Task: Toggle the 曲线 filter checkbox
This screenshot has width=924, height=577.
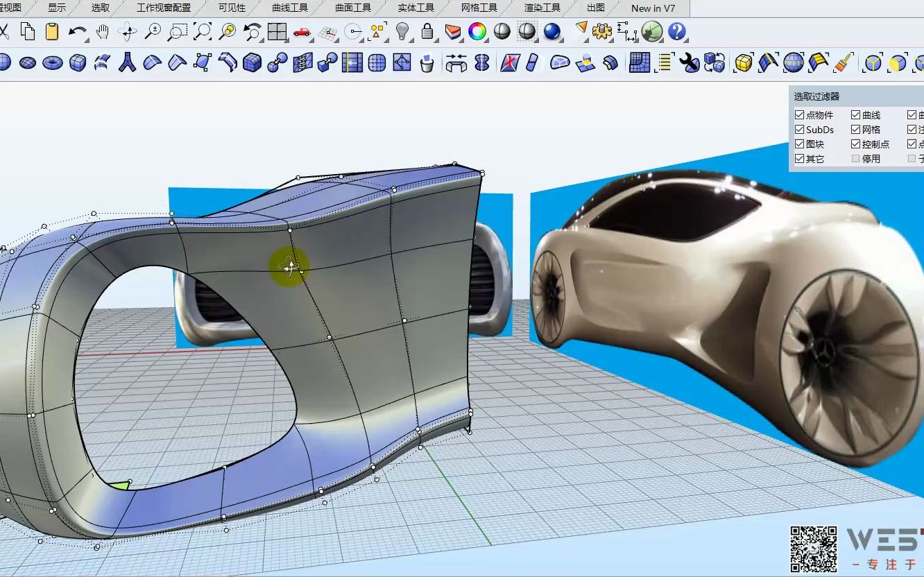Action: (x=856, y=115)
